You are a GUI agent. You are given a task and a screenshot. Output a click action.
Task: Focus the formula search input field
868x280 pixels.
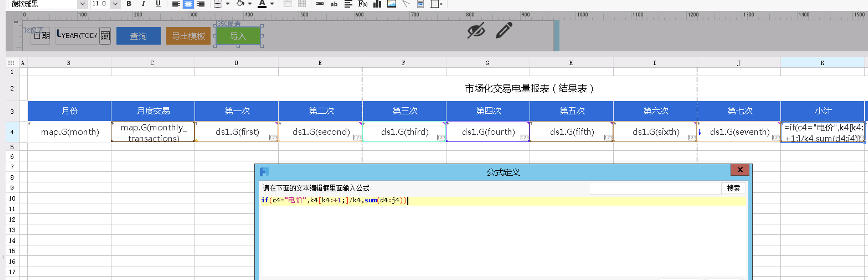655,188
